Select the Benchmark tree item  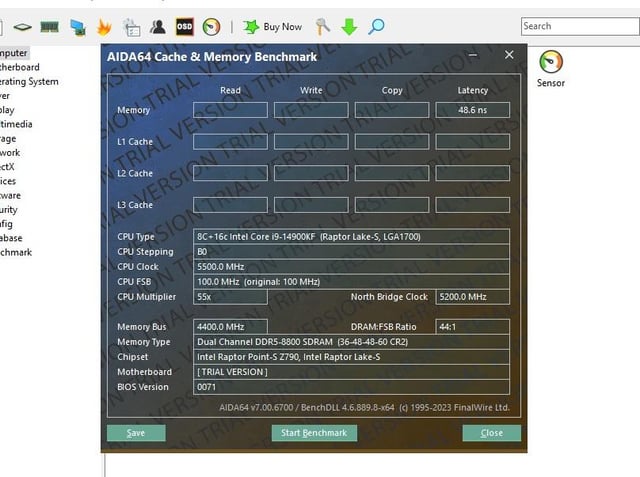[x=16, y=253]
